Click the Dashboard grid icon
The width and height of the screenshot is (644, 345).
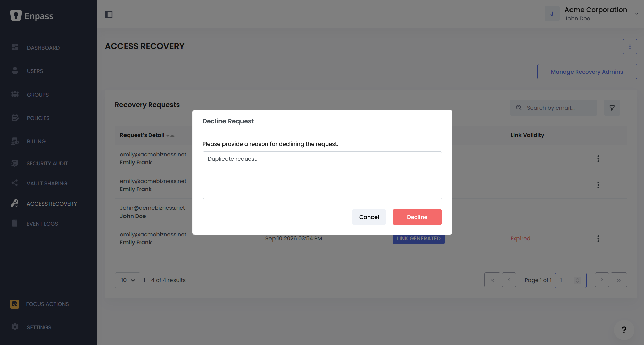point(15,47)
